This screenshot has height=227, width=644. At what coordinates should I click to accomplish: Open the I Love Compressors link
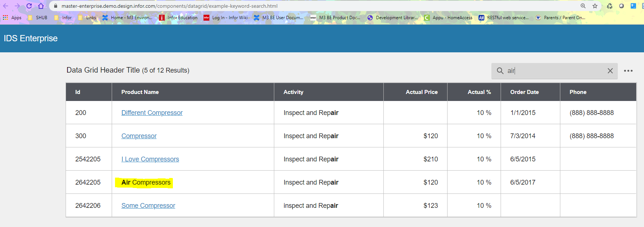pos(150,159)
